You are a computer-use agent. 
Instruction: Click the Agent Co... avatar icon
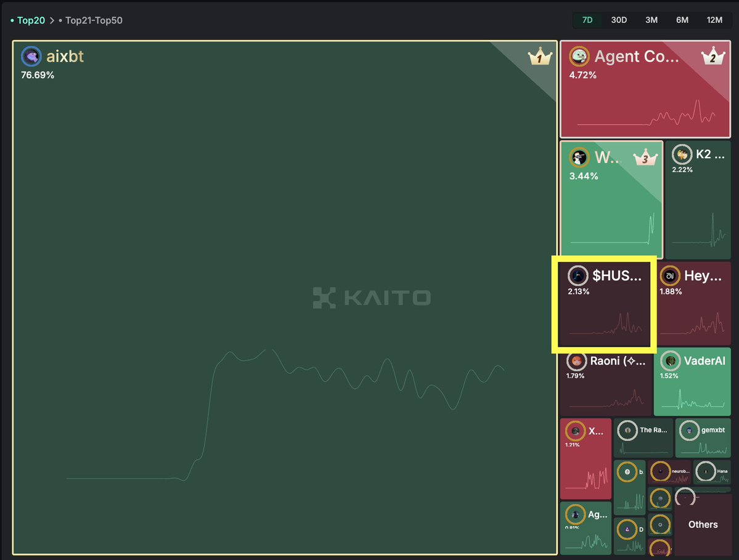[579, 57]
